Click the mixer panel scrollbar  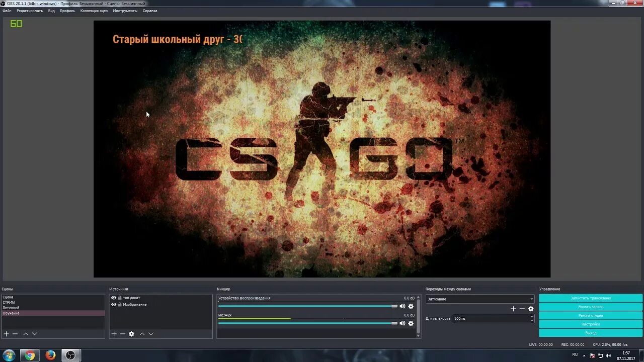click(x=418, y=316)
